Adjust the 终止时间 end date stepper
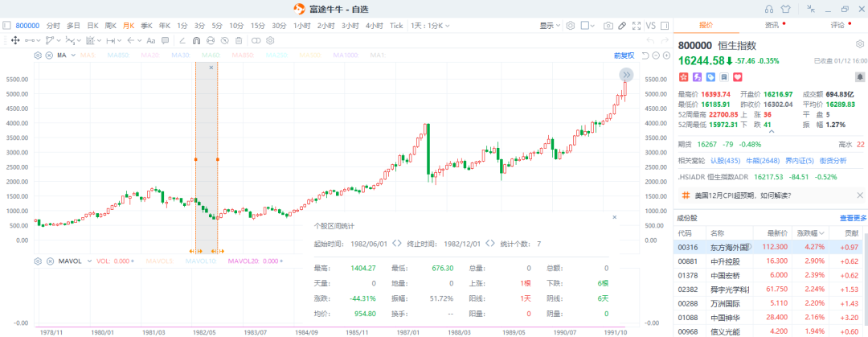868x337 pixels. coord(490,244)
